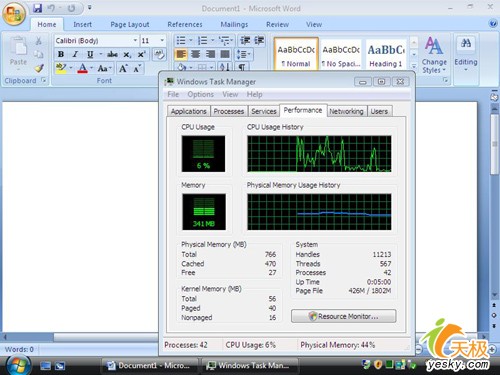Viewport: 500px width, 375px height.
Task: Apply a numbered list
Action: [202, 40]
